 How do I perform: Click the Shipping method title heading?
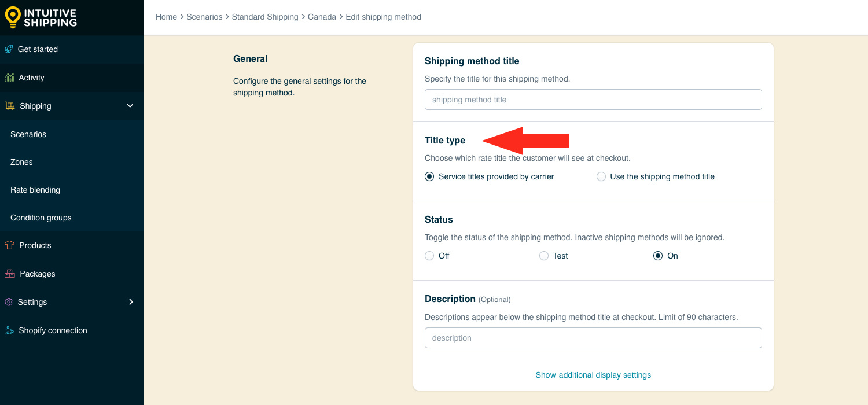(x=472, y=61)
